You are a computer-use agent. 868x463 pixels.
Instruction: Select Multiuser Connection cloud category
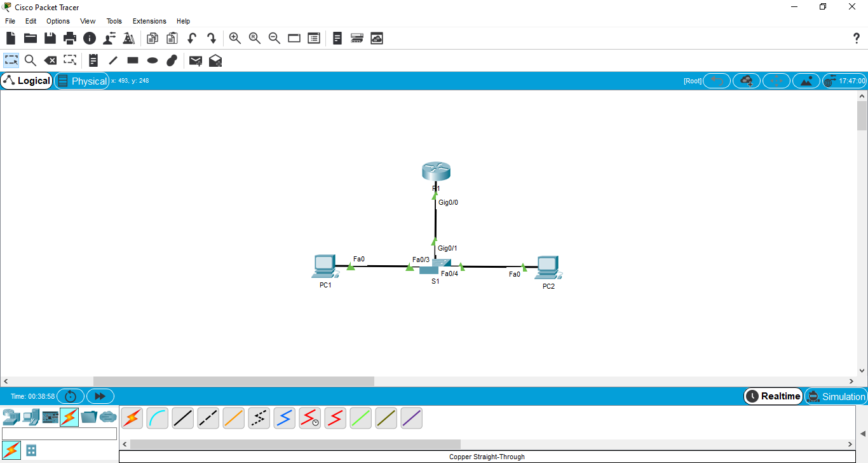[109, 417]
